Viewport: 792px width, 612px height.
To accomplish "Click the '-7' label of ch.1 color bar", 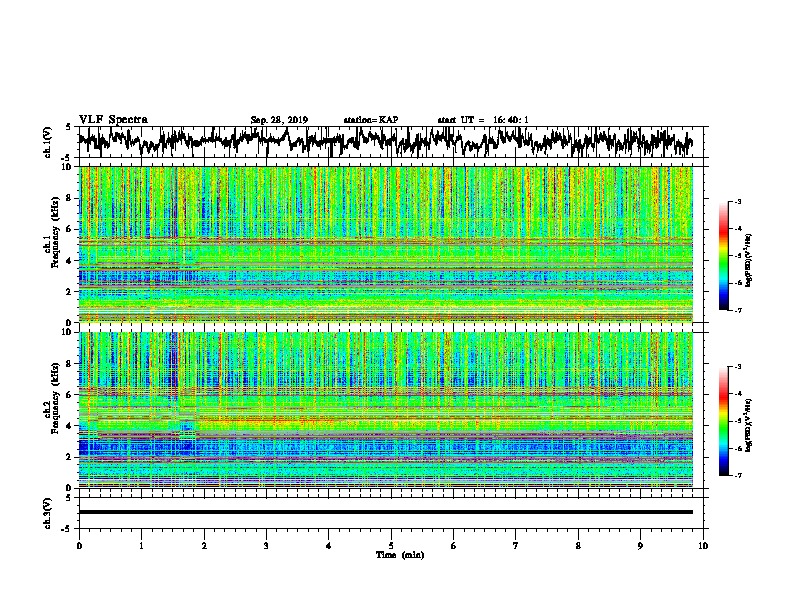I will 737,310.
